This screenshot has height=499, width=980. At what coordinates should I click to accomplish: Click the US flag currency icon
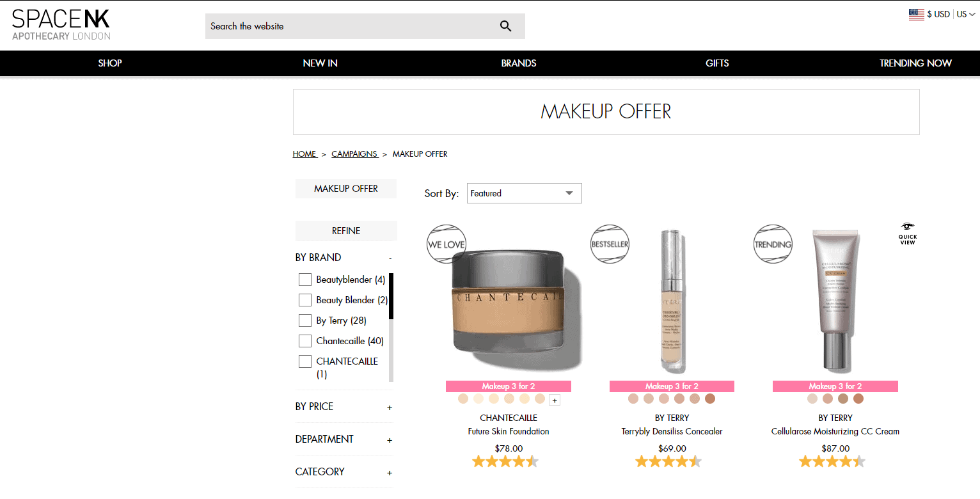pyautogui.click(x=916, y=14)
